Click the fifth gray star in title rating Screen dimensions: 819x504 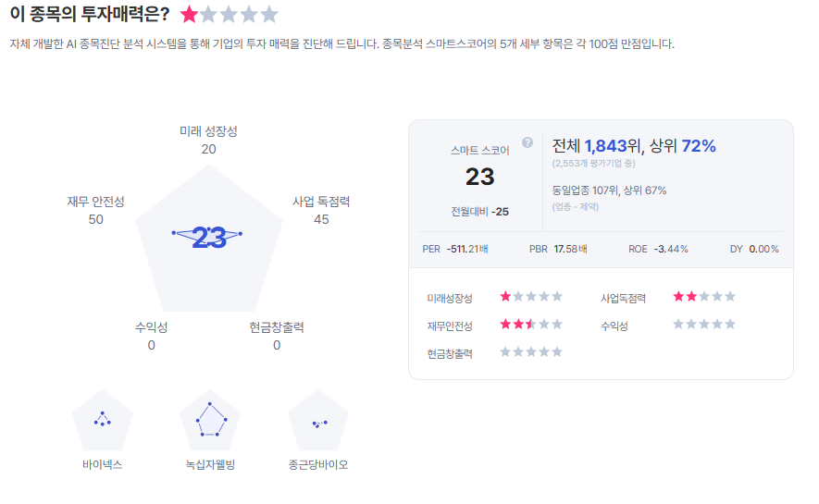(269, 15)
